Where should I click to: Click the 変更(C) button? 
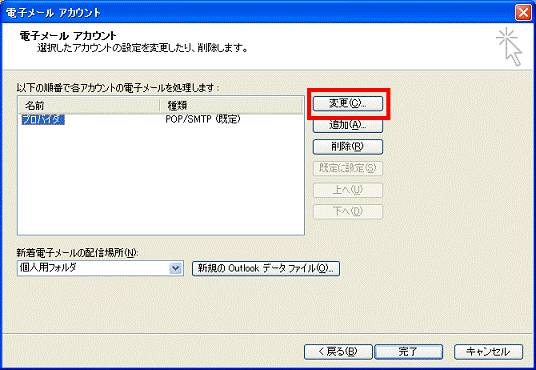point(348,103)
